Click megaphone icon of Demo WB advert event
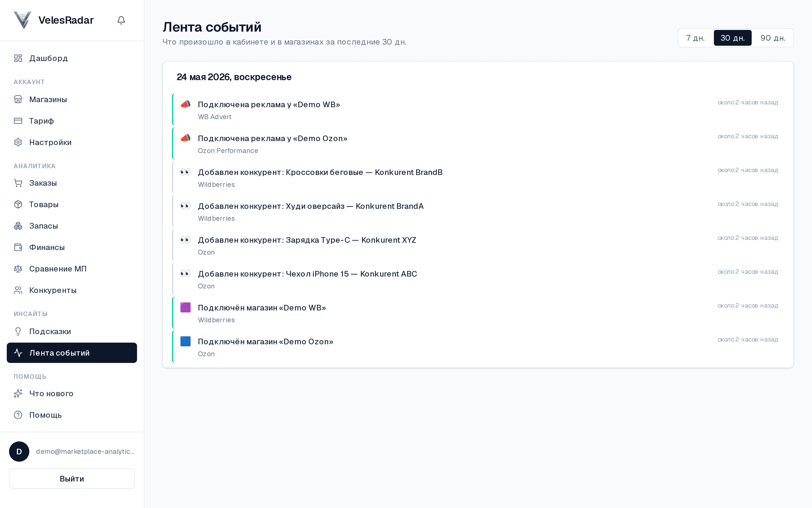 [x=186, y=104]
